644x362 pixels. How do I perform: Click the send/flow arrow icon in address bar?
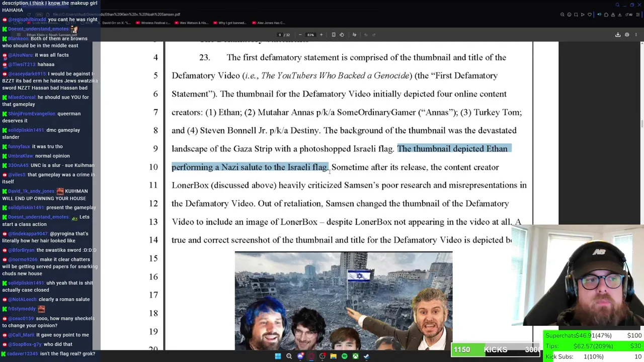(x=583, y=15)
